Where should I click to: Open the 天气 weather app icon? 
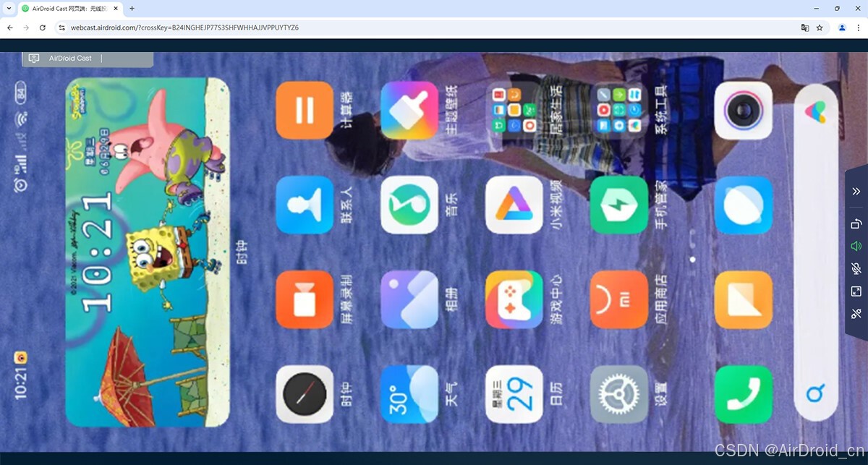point(409,394)
